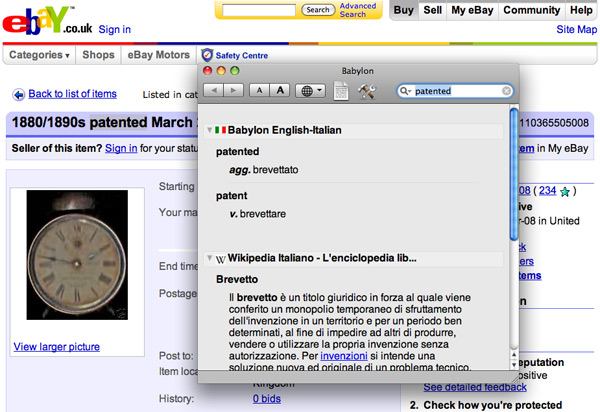Click the clock item thumbnail
Screen dimensions: 600x412
tap(77, 255)
